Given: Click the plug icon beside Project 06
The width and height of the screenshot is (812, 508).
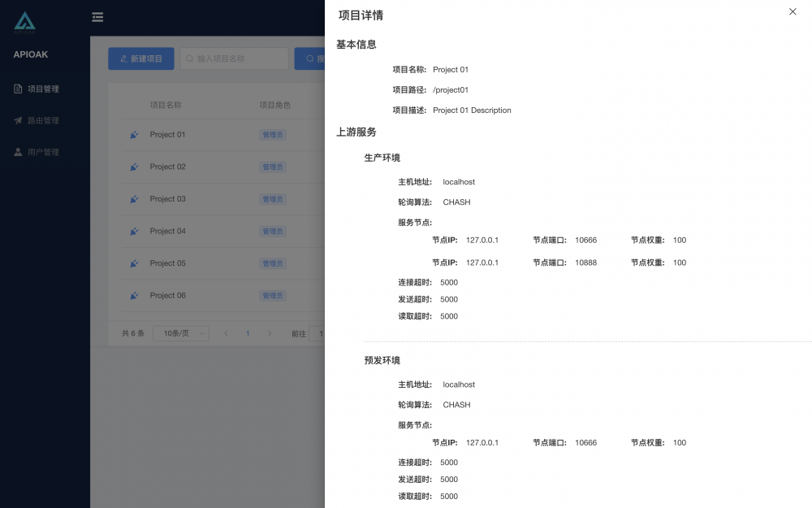Looking at the screenshot, I should 133,295.
